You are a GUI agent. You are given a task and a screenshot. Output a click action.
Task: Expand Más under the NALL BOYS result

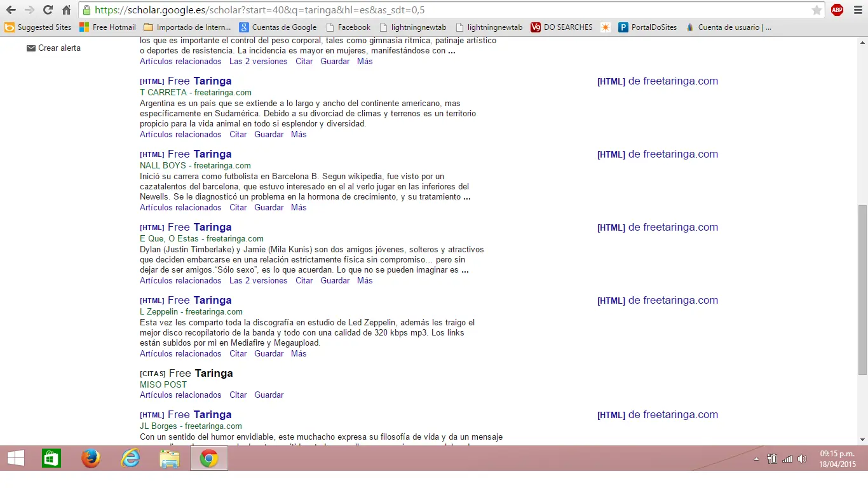click(299, 207)
